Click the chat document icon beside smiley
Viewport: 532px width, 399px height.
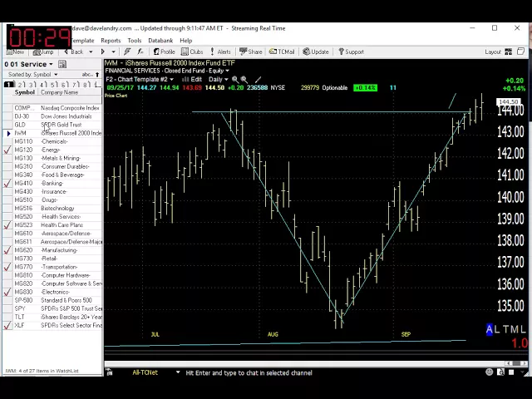pyautogui.click(x=500, y=372)
